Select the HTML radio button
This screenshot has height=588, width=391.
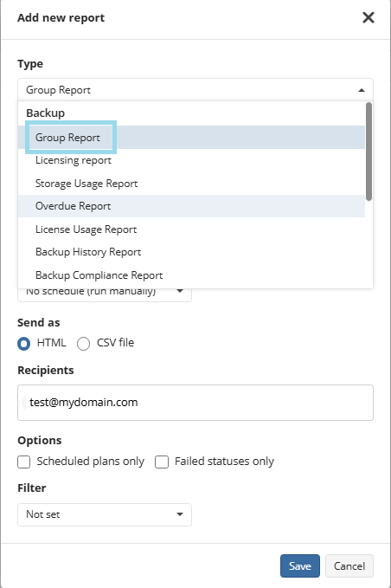tap(23, 344)
